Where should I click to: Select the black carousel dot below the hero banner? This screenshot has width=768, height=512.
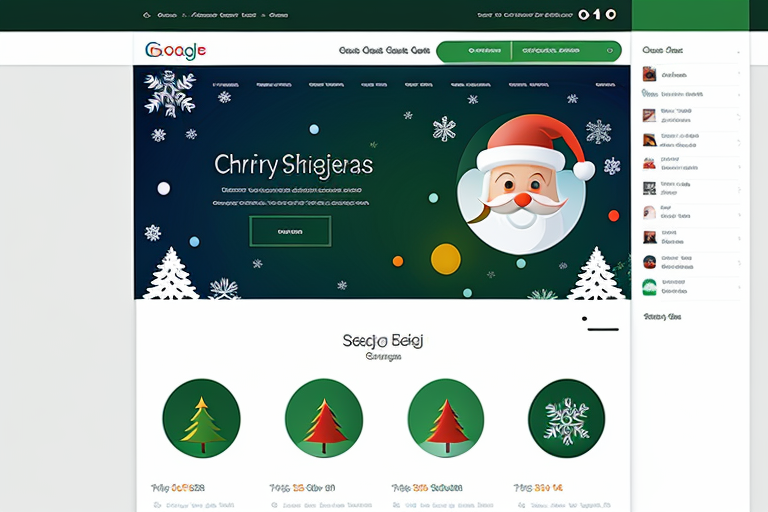click(x=584, y=318)
